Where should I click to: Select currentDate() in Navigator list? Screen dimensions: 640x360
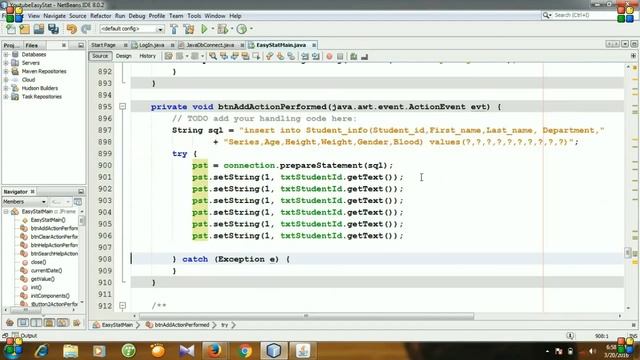pos(46,271)
